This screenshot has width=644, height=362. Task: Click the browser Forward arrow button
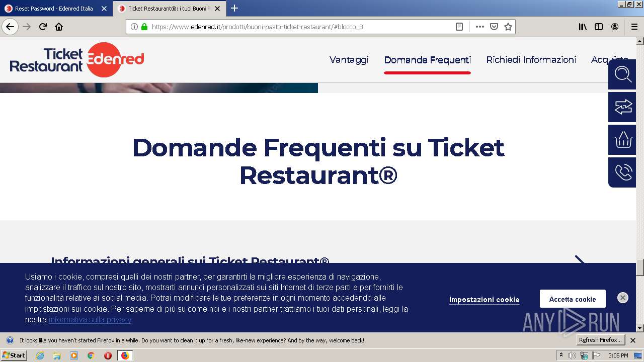click(x=27, y=27)
